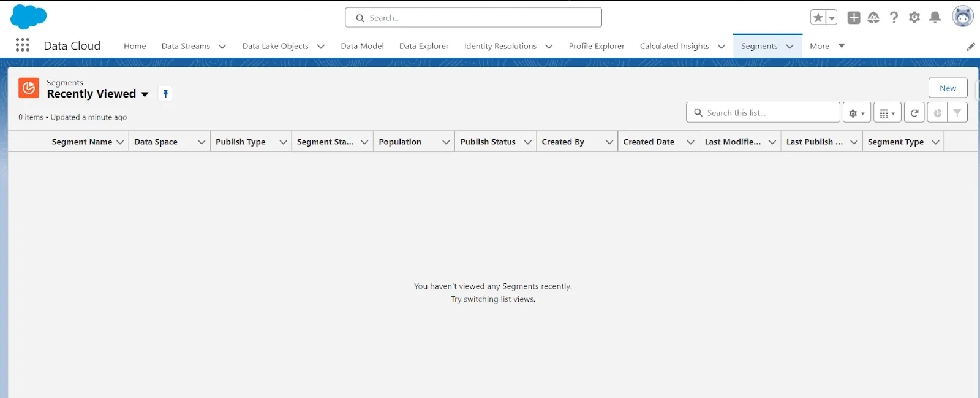The width and height of the screenshot is (980, 398).
Task: Go to the Profile Explorer tab
Action: (x=596, y=46)
